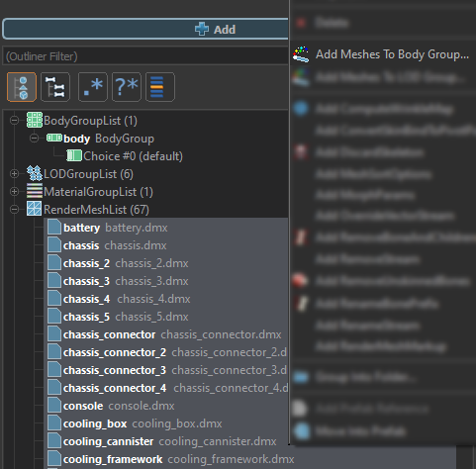Click the battery.dmx mesh file icon

(54, 228)
